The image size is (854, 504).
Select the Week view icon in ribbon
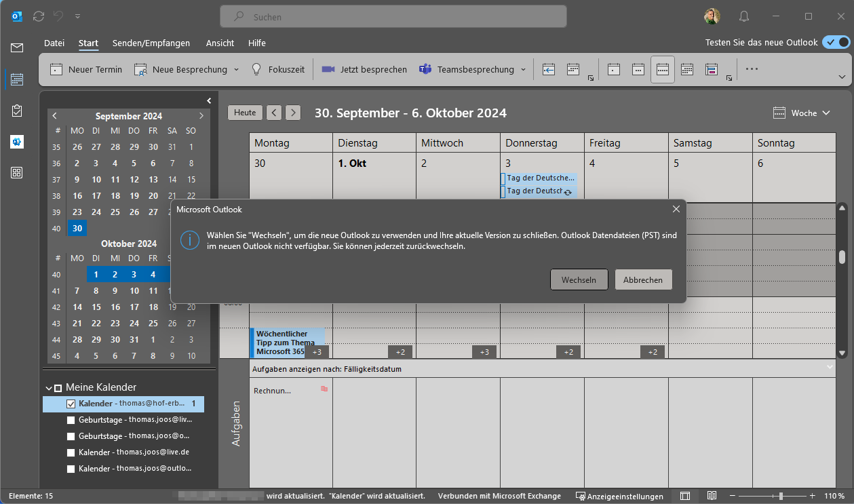(x=663, y=69)
